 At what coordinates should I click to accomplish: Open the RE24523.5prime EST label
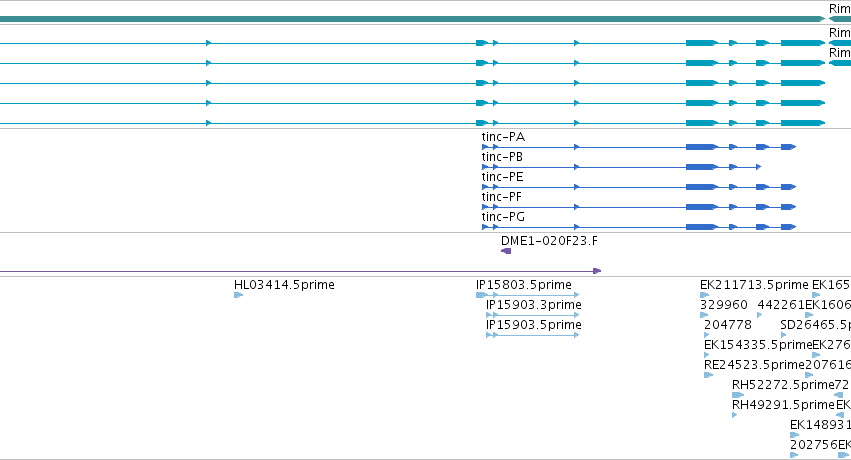(x=754, y=365)
